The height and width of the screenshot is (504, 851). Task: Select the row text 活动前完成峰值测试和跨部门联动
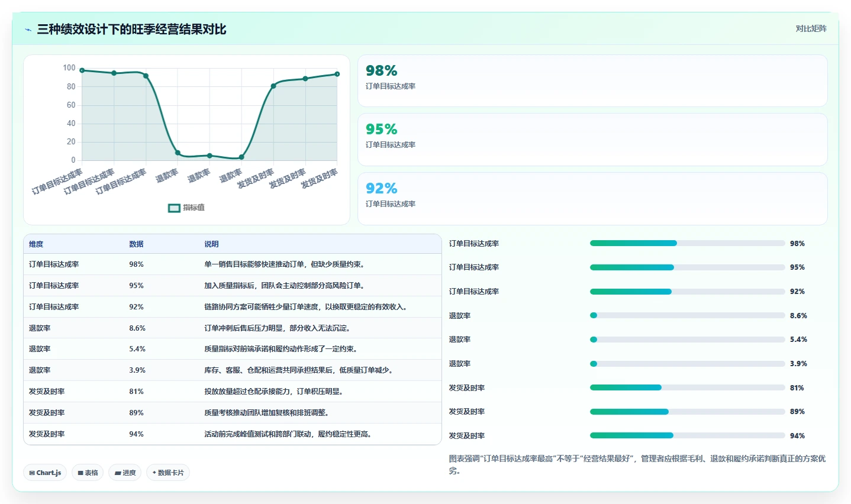click(257, 434)
